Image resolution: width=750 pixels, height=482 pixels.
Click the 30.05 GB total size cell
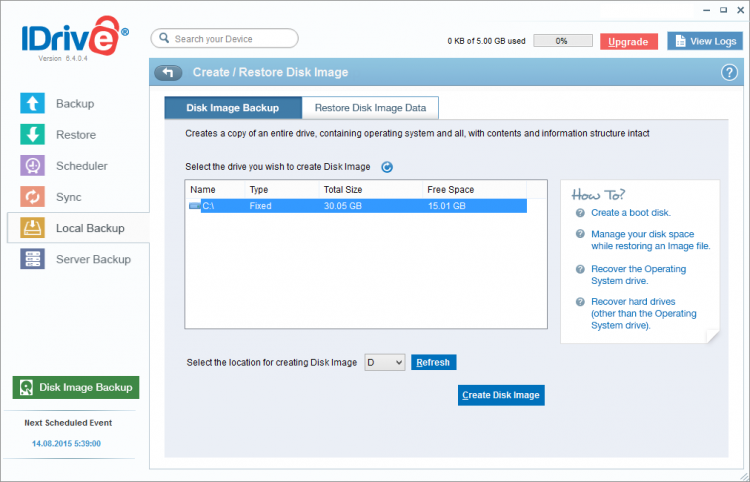pyautogui.click(x=342, y=206)
